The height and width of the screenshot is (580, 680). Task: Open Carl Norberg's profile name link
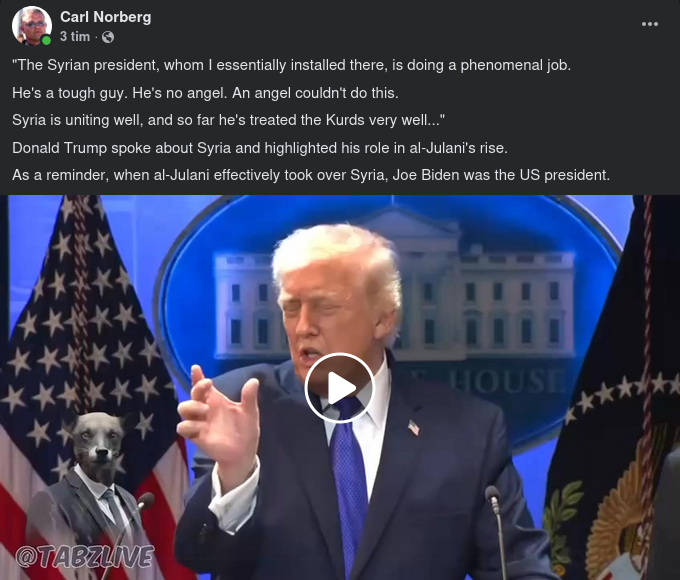coord(106,17)
